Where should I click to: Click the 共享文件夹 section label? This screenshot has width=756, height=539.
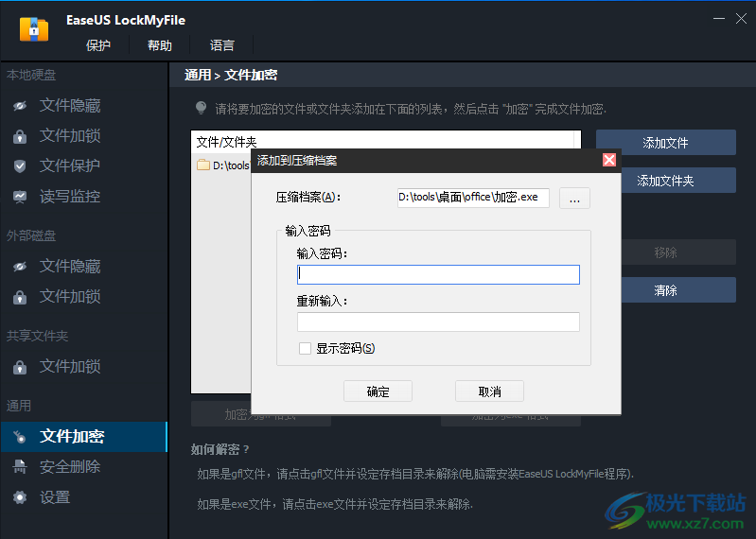tap(37, 336)
